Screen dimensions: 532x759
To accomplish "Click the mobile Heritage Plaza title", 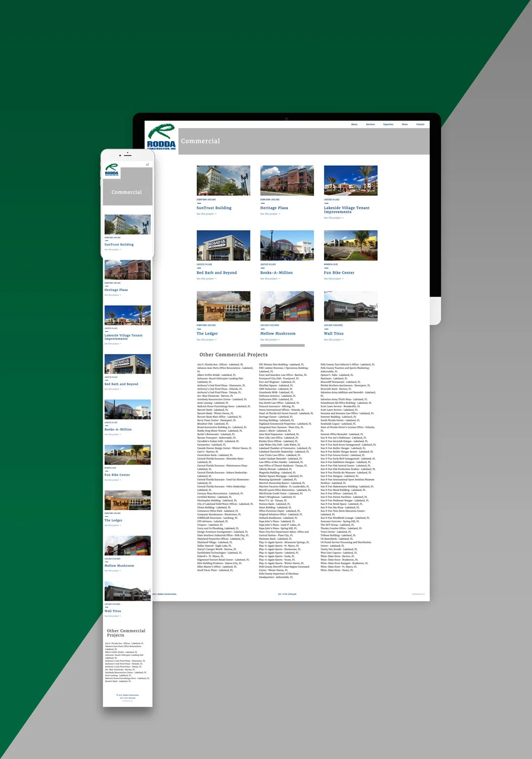I will [x=116, y=290].
